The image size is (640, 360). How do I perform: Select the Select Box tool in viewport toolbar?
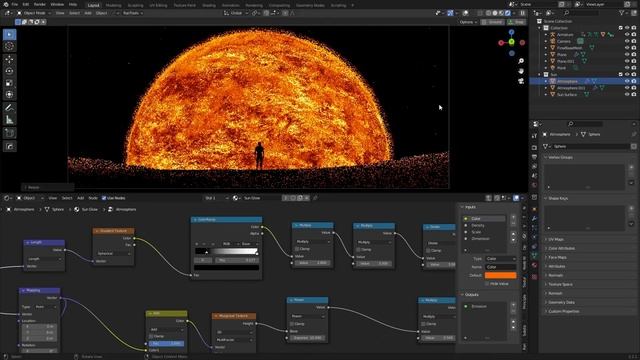[x=9, y=34]
